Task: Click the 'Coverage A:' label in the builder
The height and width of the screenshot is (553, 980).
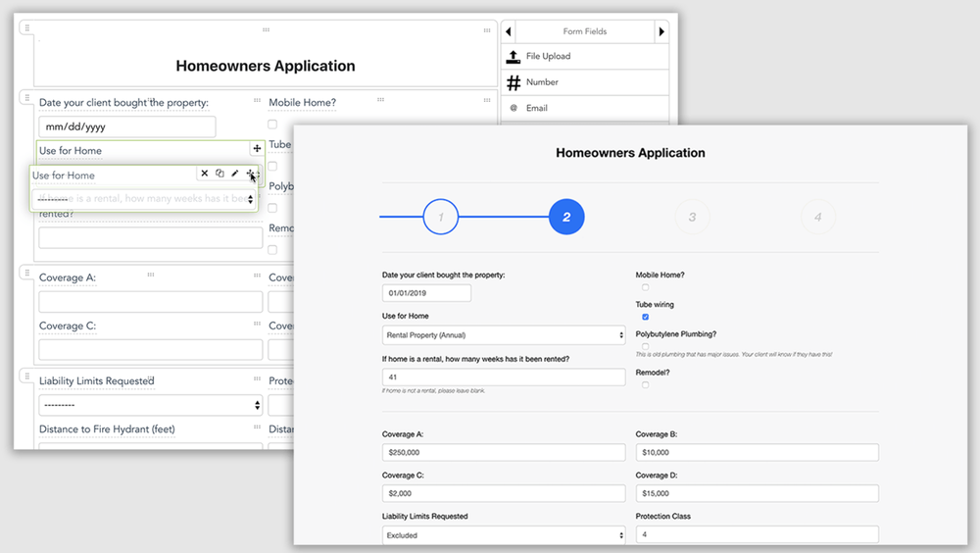Action: (68, 277)
